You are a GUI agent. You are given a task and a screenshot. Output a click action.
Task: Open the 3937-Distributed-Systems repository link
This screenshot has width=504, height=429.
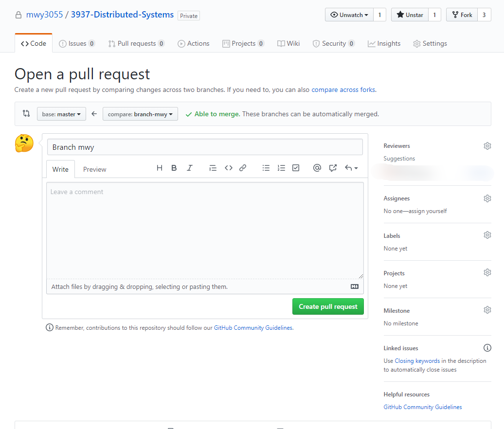[x=122, y=15]
